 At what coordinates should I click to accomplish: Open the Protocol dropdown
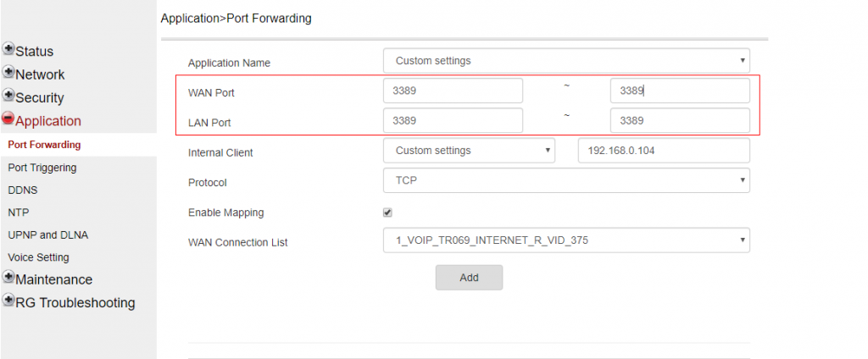coord(566,180)
